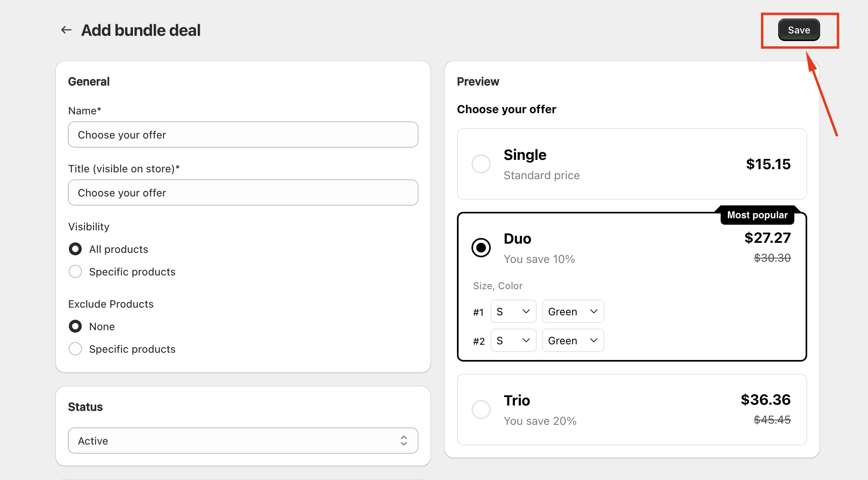Open item #2 color Green dropdown

(572, 340)
